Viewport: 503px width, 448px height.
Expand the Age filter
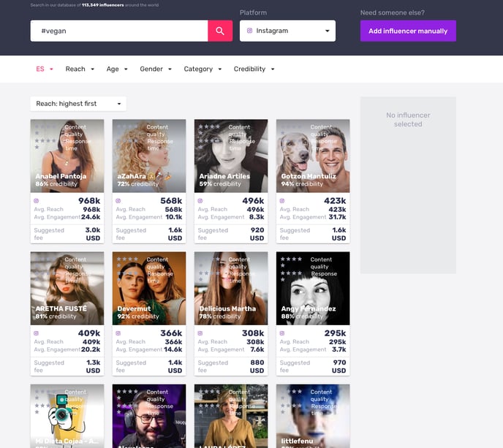(117, 69)
